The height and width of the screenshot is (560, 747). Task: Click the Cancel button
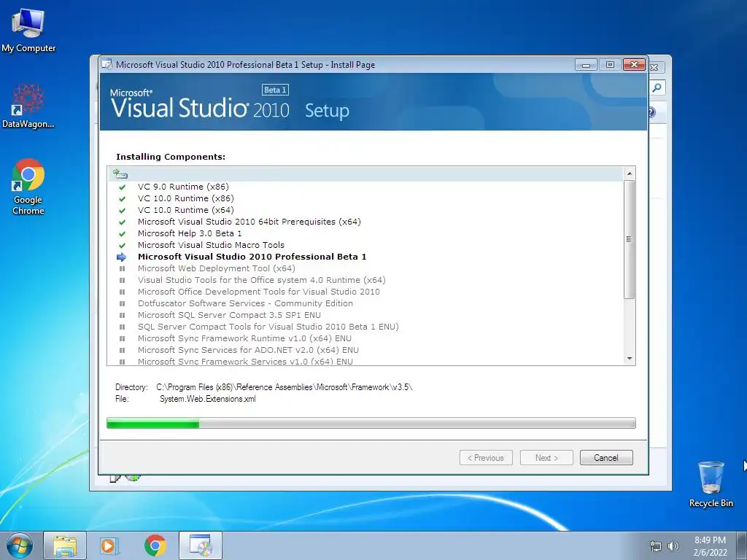(x=606, y=458)
